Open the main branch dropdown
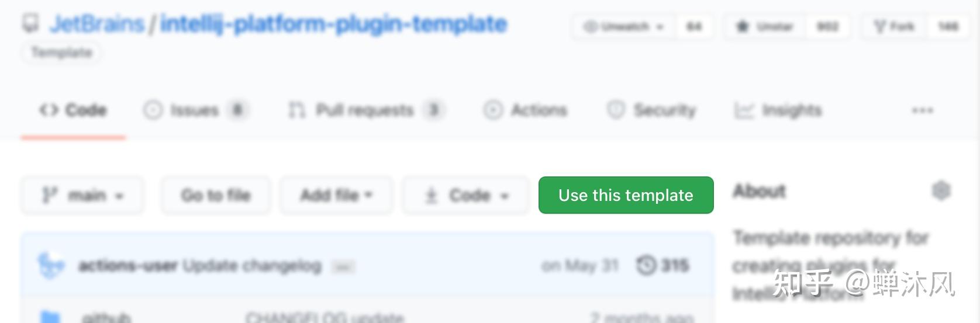Screen dimensions: 980x323 (x=82, y=195)
